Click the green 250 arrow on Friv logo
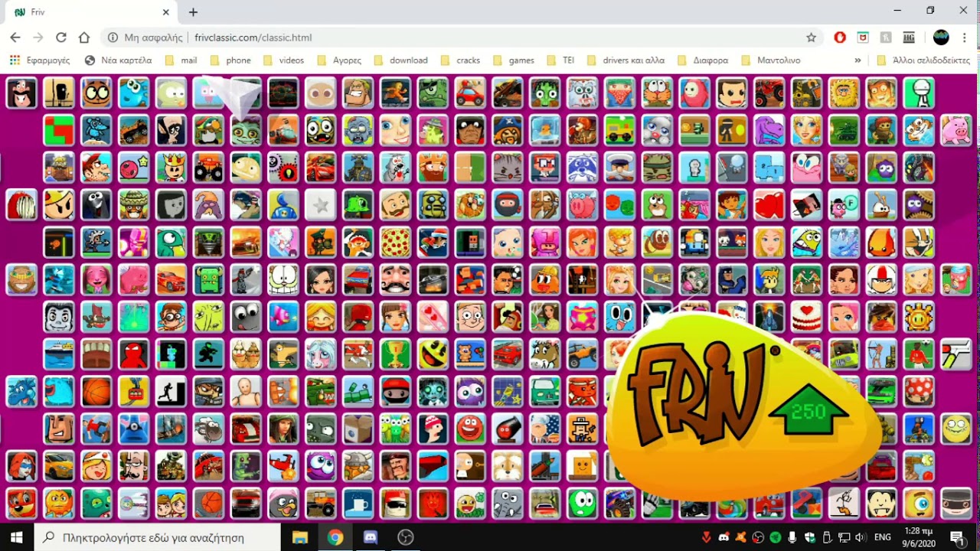Image resolution: width=980 pixels, height=551 pixels. 808,409
